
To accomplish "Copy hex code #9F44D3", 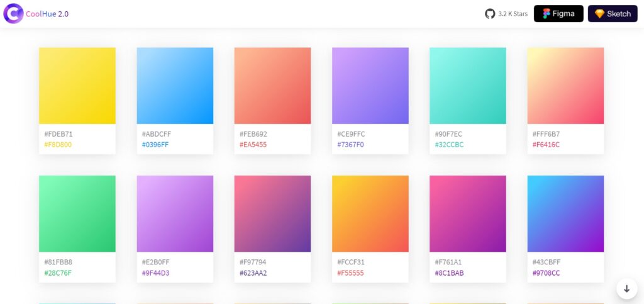I will pyautogui.click(x=156, y=273).
